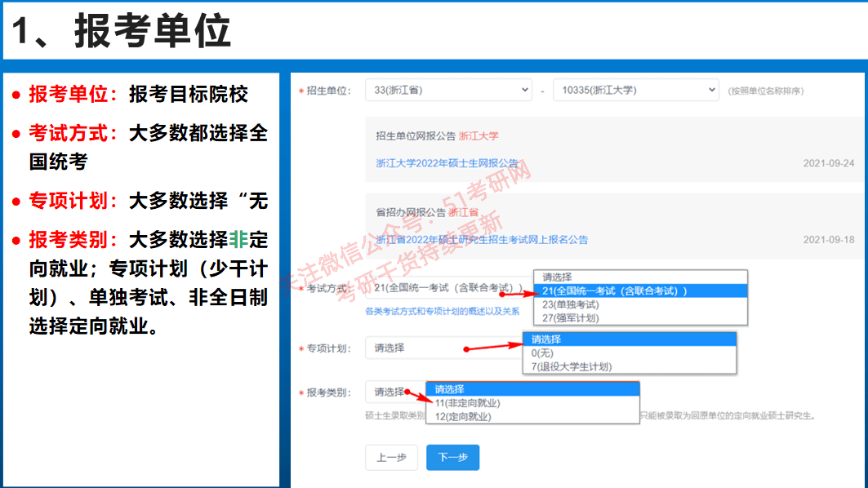The height and width of the screenshot is (488, 868).
Task: Click the date 2021-09-18
Action: point(829,240)
